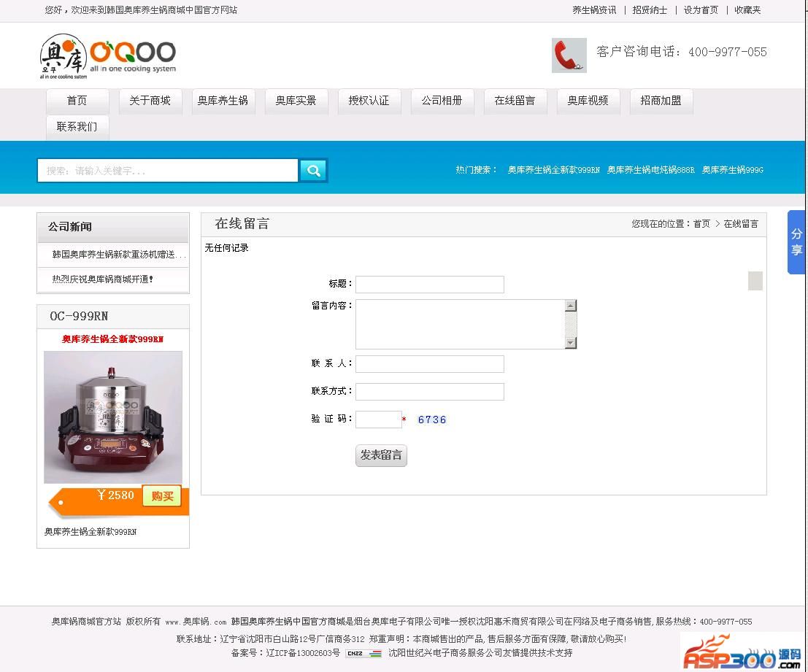This screenshot has height=672, width=808.
Task: Click the www.奥库锅.com footer link
Action: pos(196,622)
